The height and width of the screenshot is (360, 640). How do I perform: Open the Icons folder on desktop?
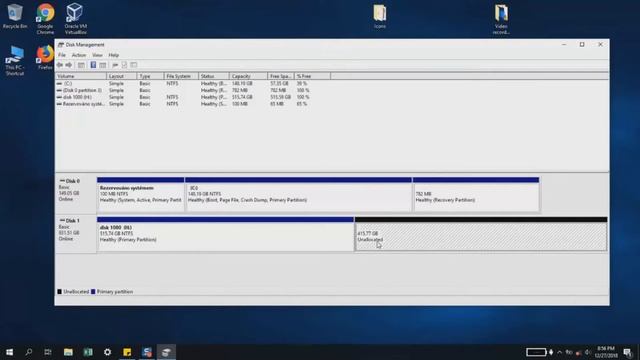[380, 16]
